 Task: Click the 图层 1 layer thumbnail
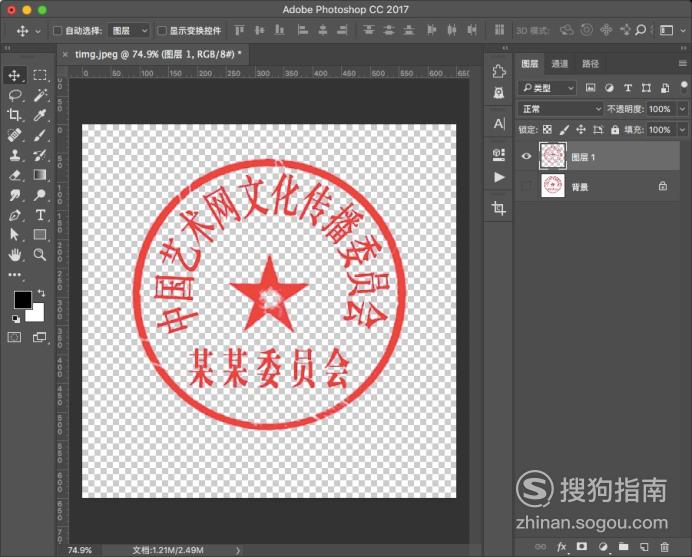coord(553,155)
